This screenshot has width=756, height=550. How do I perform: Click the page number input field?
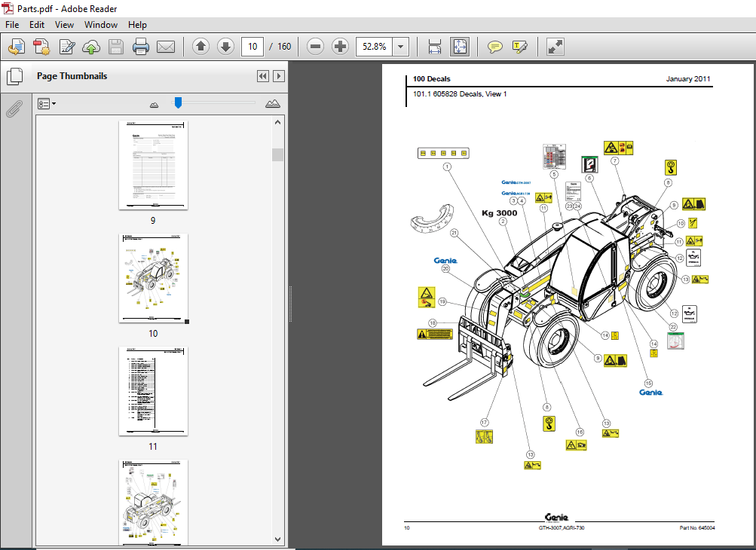click(x=253, y=47)
